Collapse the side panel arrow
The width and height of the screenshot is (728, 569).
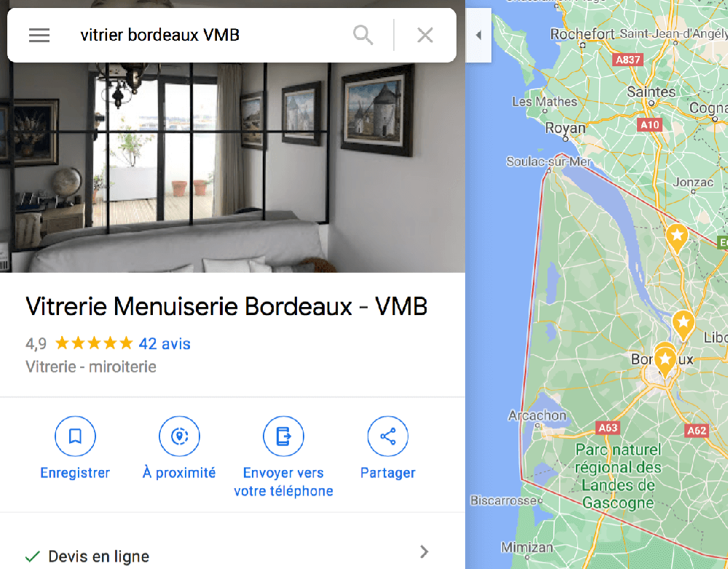coord(479,35)
